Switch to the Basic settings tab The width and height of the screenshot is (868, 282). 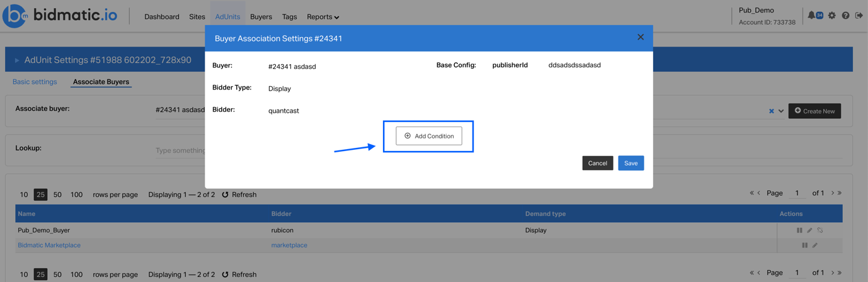(x=35, y=82)
